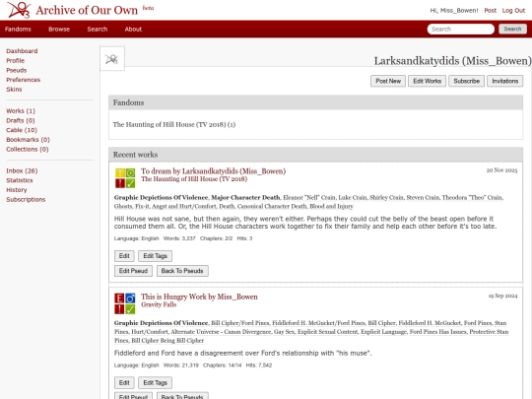Open the Search menu in the red bar

pyautogui.click(x=98, y=30)
